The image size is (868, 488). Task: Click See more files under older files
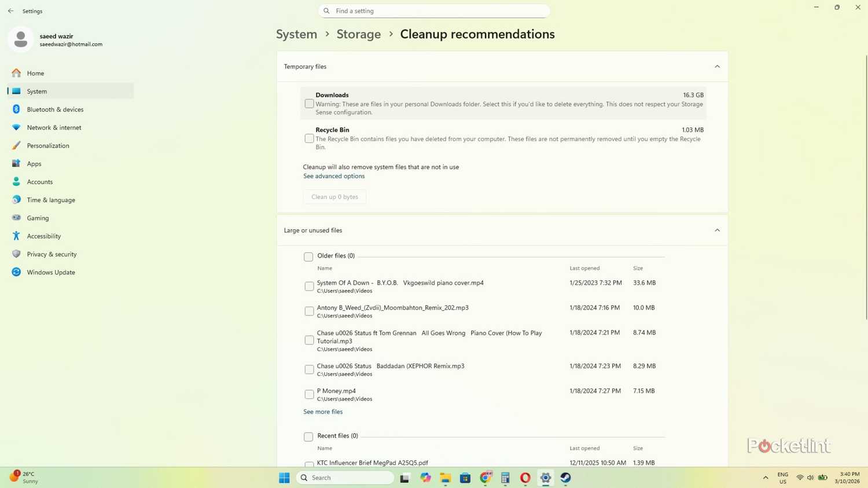pyautogui.click(x=322, y=412)
